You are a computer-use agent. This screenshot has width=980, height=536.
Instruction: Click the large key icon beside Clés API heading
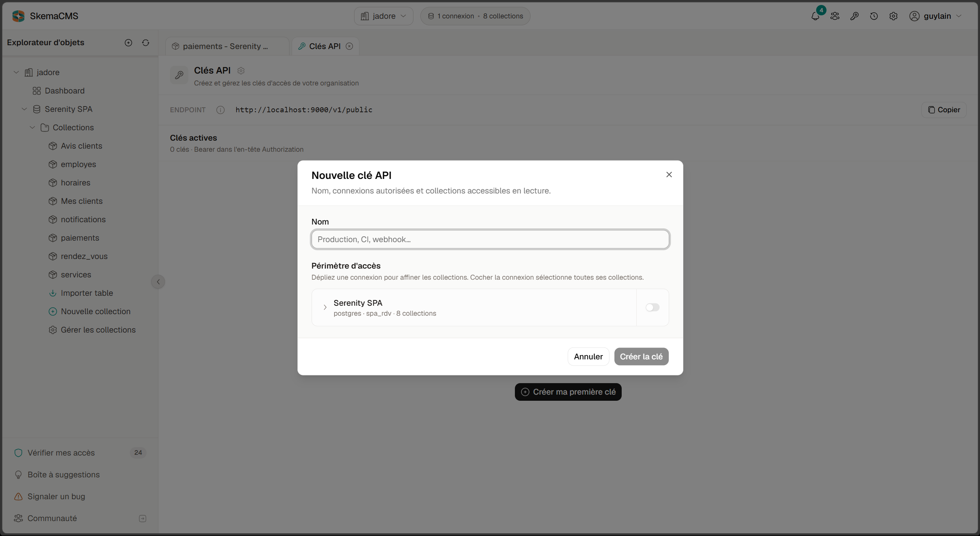[179, 75]
